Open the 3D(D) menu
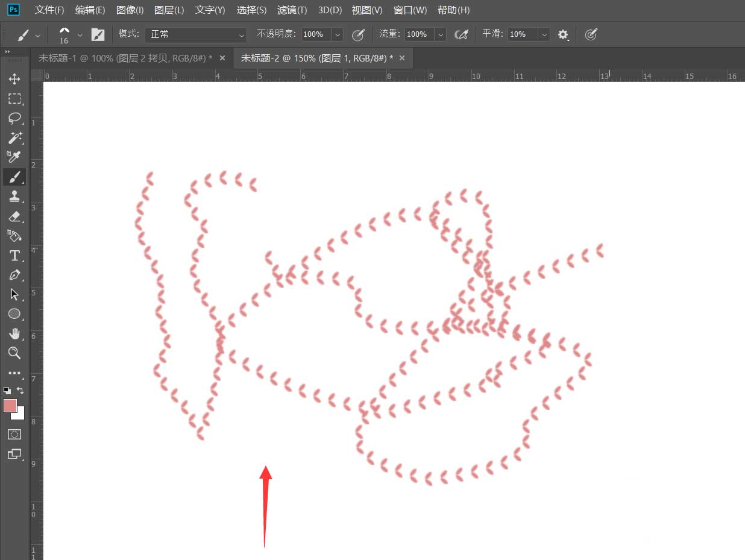This screenshot has height=560, width=745. tap(330, 10)
